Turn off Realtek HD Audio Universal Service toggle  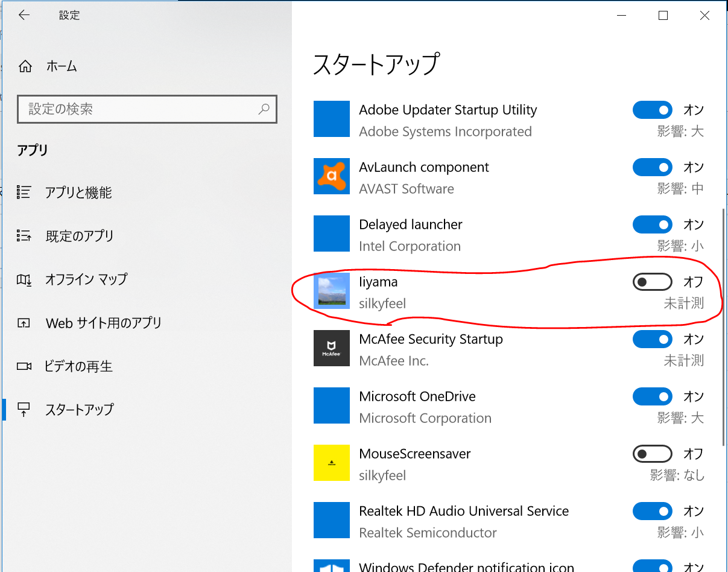pyautogui.click(x=652, y=511)
